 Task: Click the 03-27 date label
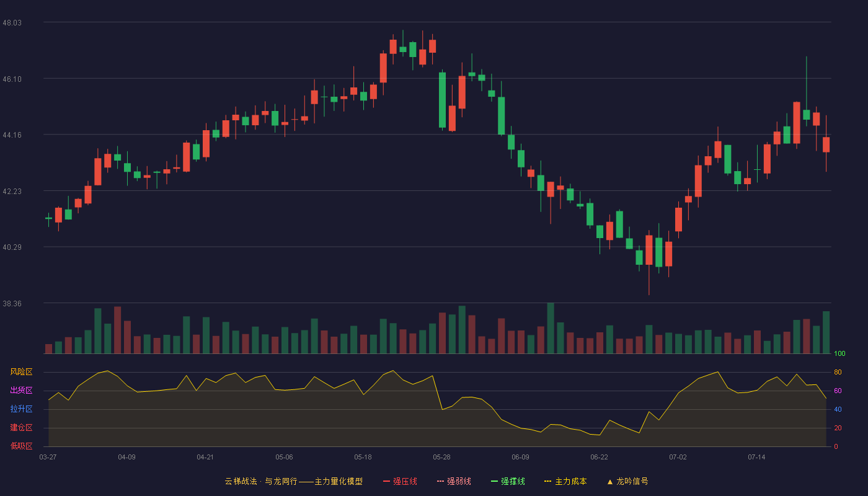click(x=48, y=457)
